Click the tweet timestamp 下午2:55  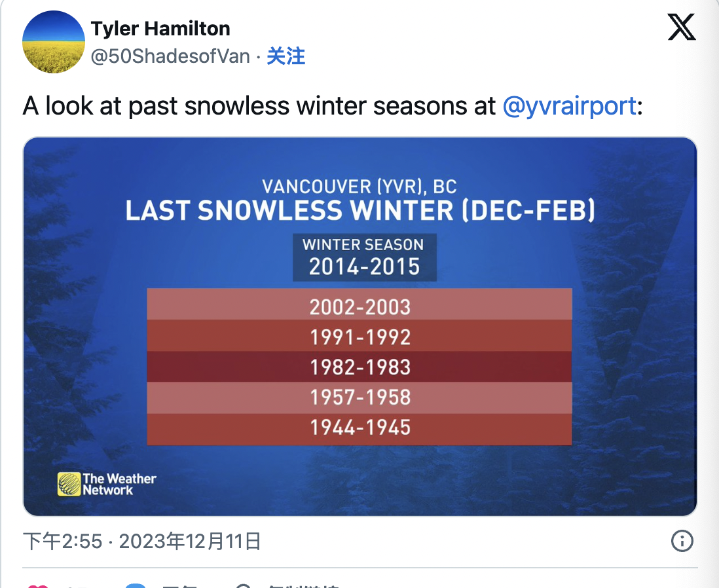(62, 542)
